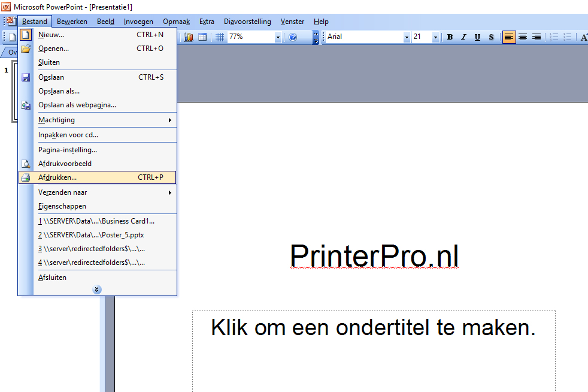
Task: Open the Invoegen menu
Action: point(138,22)
